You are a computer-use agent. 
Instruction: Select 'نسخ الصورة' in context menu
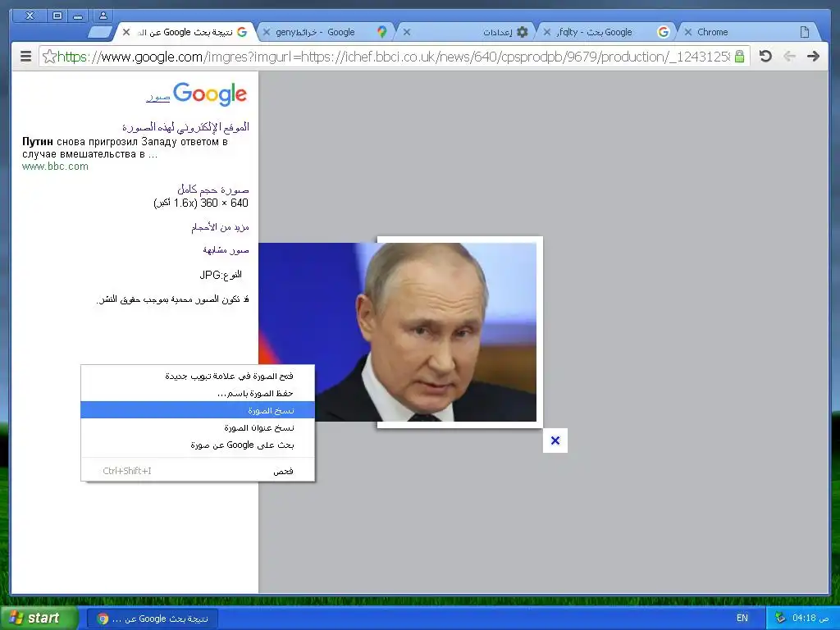pos(198,410)
